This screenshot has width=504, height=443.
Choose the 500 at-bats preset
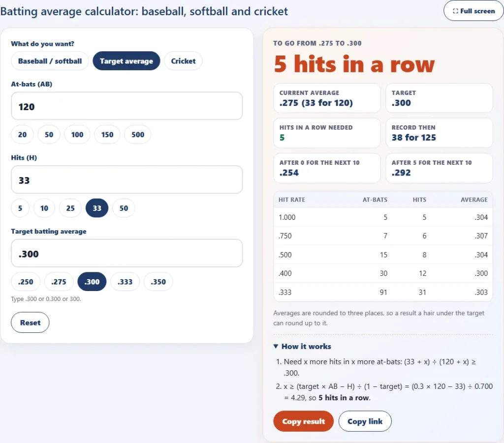point(138,135)
